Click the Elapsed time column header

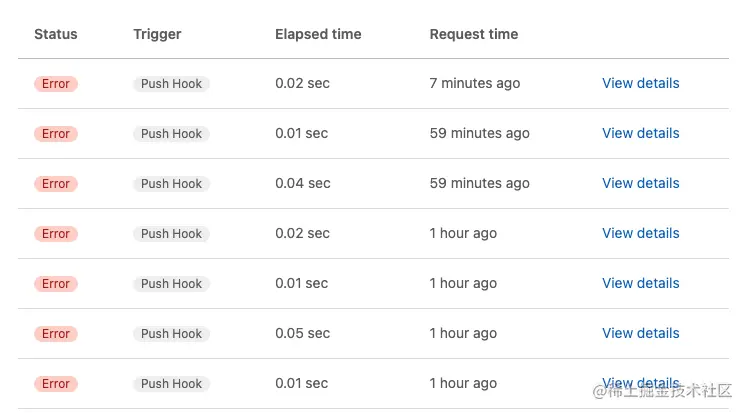318,34
